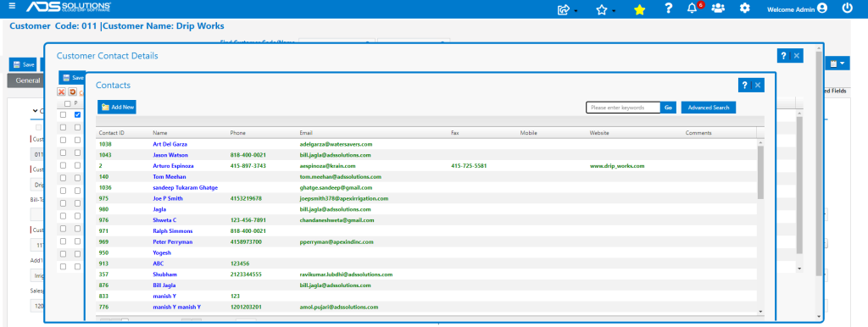868x327 pixels.
Task: Expand the outlined star dropdown arrow
Action: (614, 10)
